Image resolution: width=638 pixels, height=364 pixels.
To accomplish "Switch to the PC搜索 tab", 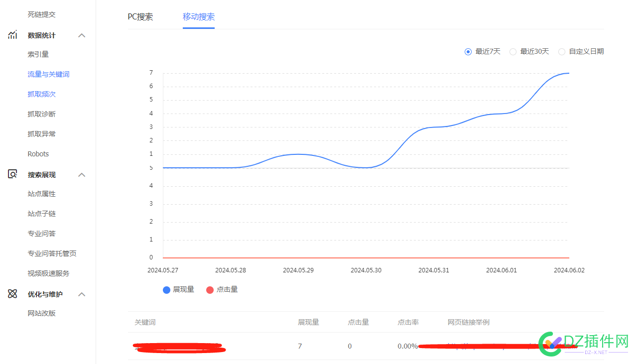I will [x=140, y=16].
